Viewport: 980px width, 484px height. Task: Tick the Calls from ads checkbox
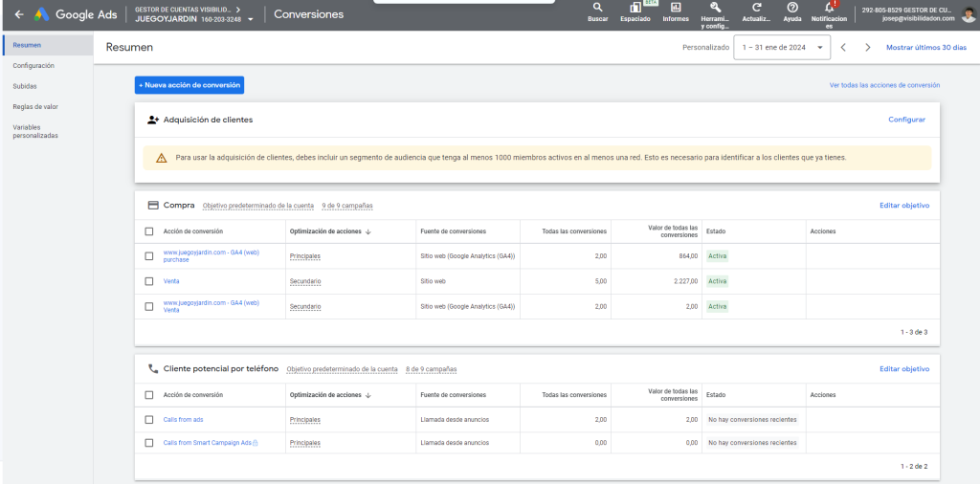pos(148,419)
